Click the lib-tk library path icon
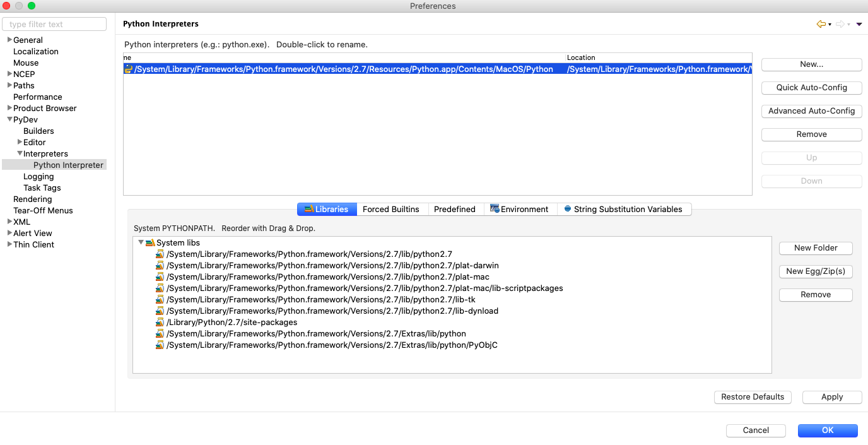Image resolution: width=868 pixels, height=445 pixels. click(x=160, y=300)
